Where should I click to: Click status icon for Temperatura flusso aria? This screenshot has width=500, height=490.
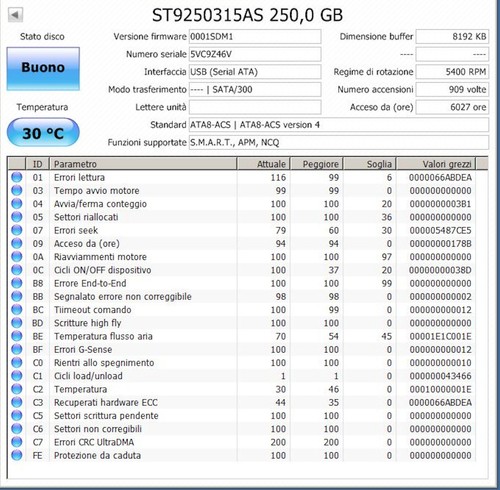17,336
